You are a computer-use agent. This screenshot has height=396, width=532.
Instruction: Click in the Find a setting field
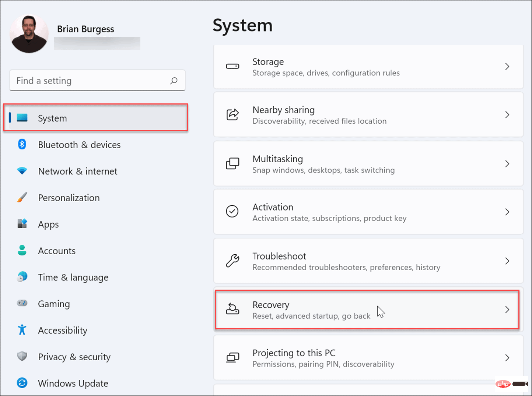[97, 81]
